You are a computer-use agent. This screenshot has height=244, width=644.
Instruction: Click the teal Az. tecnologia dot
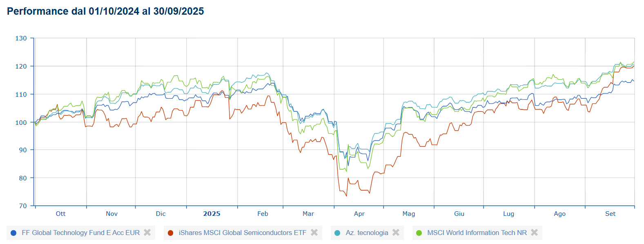pos(337,233)
